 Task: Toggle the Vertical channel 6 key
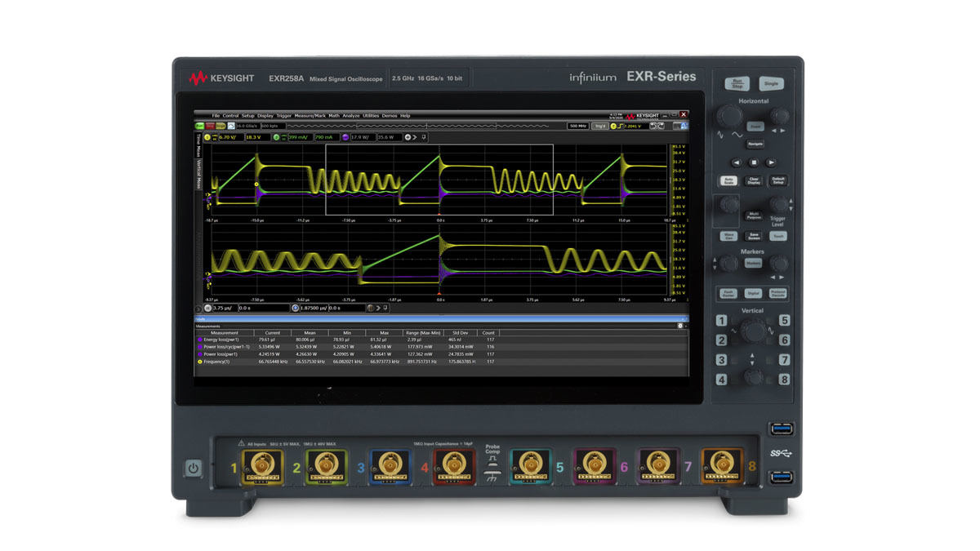[x=784, y=340]
